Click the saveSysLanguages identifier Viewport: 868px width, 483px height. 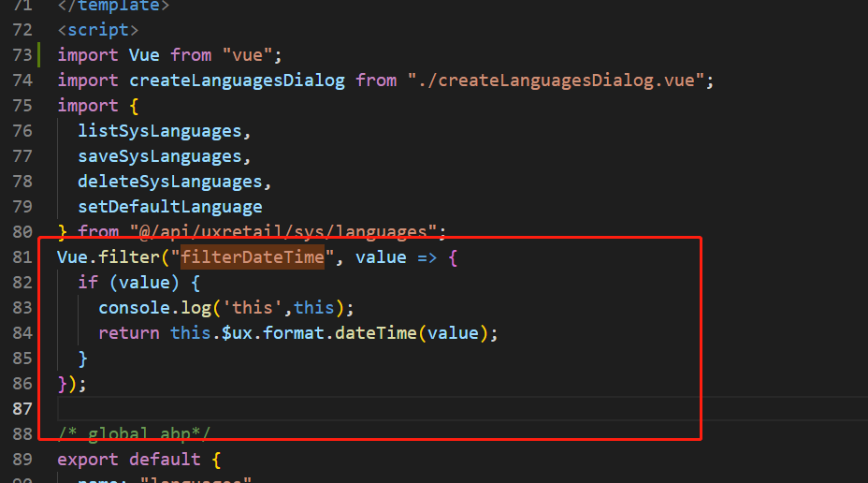click(160, 156)
